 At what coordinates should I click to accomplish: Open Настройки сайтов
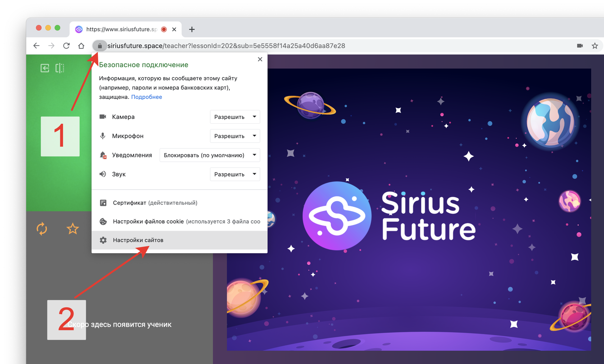click(x=179, y=240)
